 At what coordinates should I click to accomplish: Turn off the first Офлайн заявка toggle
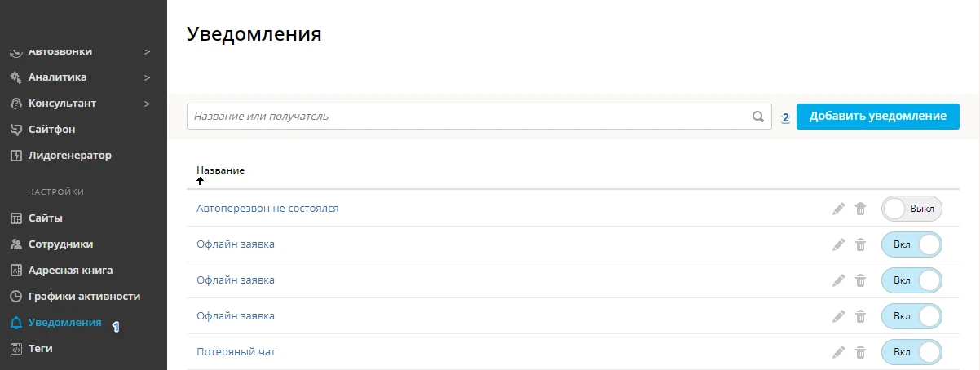click(912, 244)
